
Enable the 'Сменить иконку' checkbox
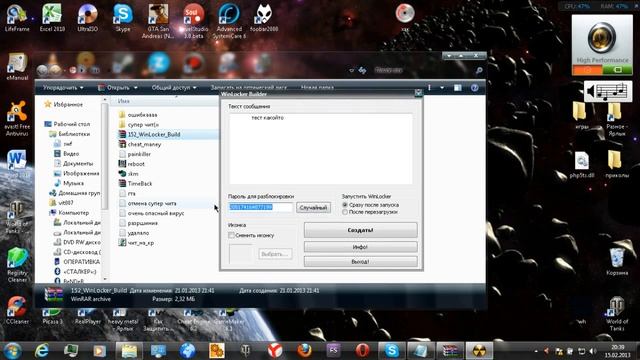231,236
